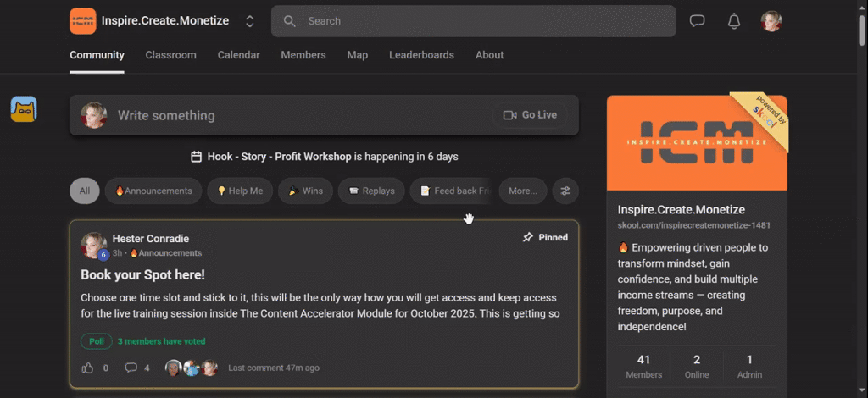868x398 pixels.
Task: Click the ICM orange banner image
Action: tap(697, 142)
